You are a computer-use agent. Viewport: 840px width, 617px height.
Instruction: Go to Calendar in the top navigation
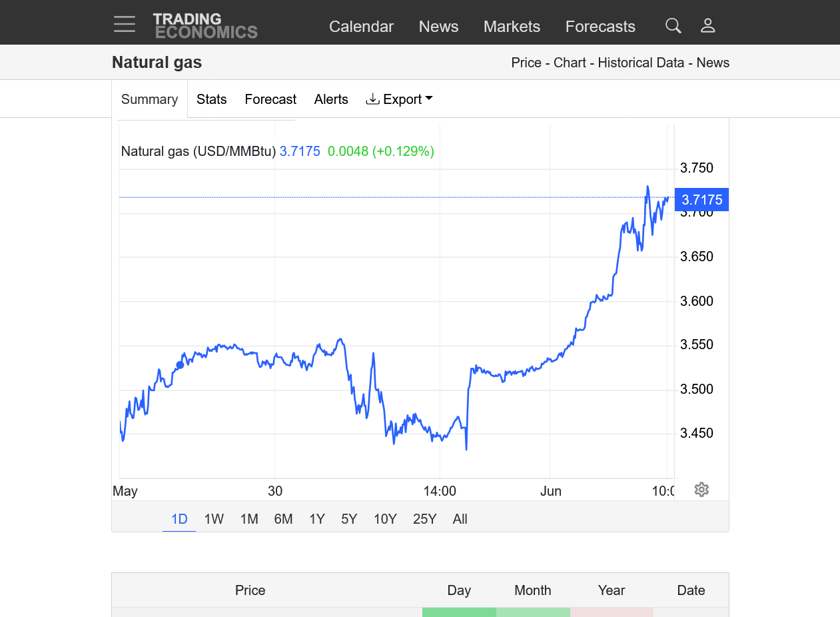point(362,27)
